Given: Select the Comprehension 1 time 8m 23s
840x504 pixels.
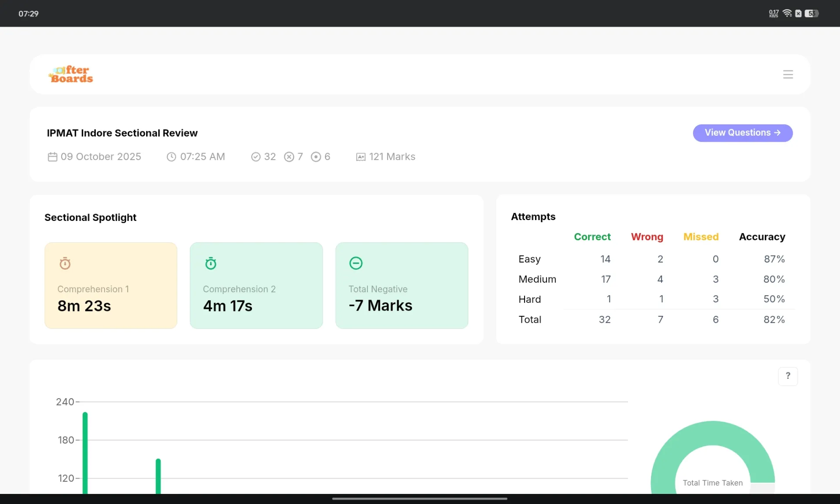Looking at the screenshot, I should 84,306.
